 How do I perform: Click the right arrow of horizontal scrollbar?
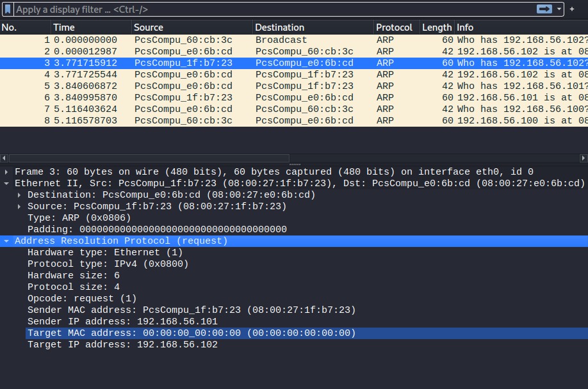(583, 158)
